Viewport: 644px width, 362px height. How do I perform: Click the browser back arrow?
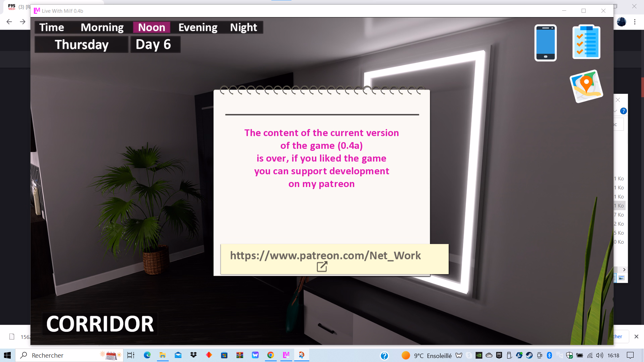[x=9, y=22]
